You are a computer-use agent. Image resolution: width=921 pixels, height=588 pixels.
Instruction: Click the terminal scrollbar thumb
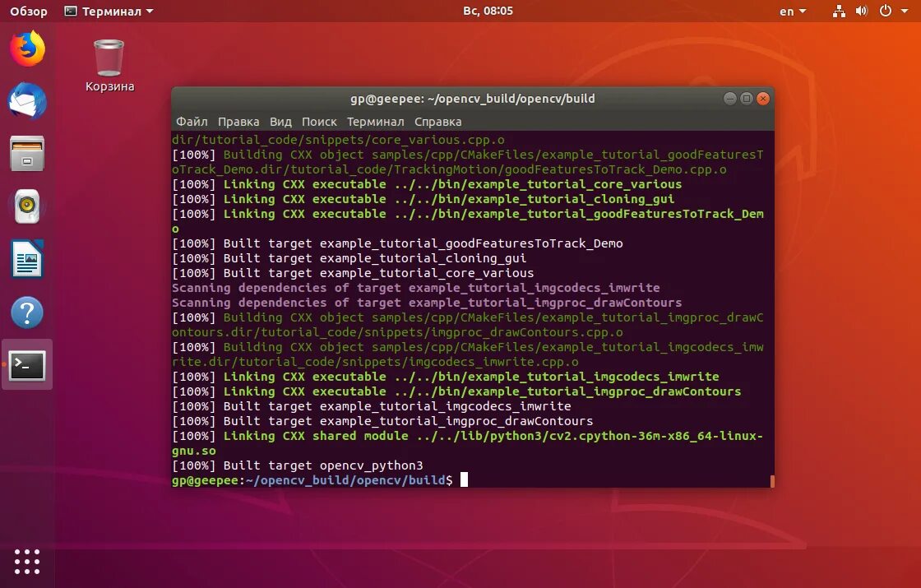[772, 481]
